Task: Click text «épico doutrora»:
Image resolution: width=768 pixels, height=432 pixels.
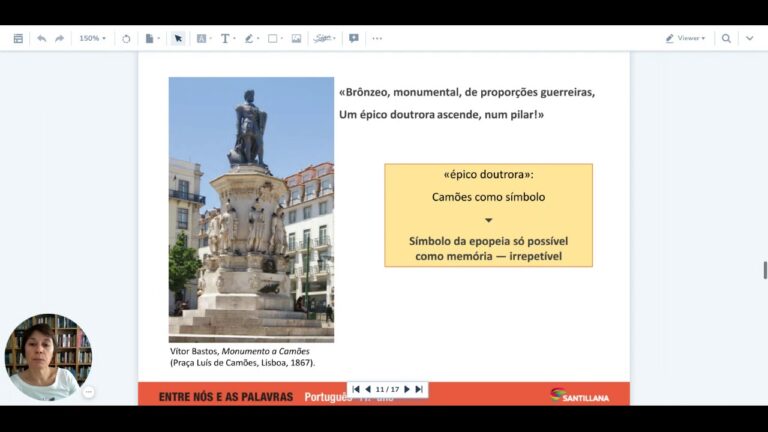Action: click(x=488, y=174)
